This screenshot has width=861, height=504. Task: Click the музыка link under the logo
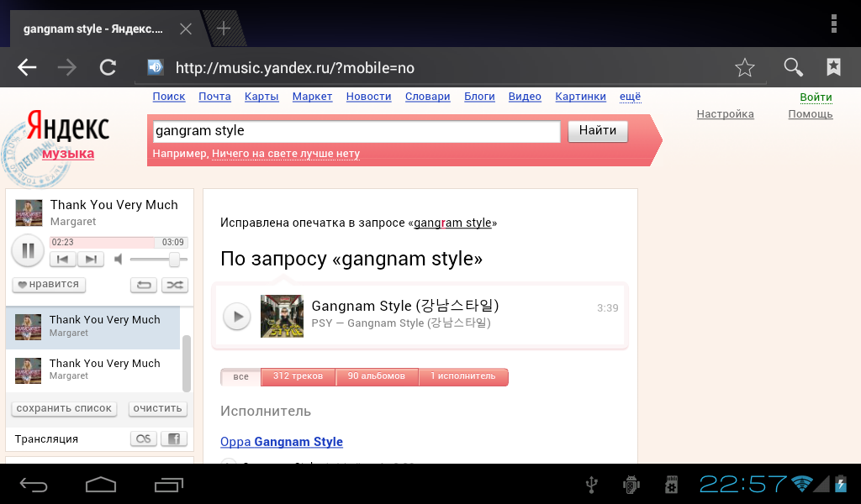[x=68, y=154]
